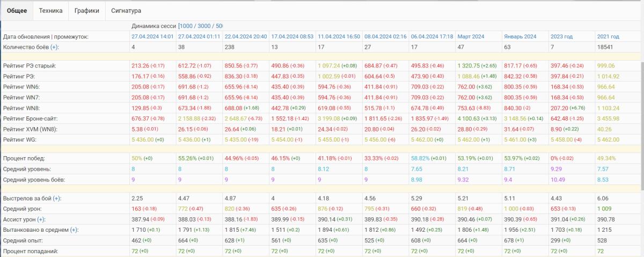Open the 2023 год period link

(x=561, y=36)
